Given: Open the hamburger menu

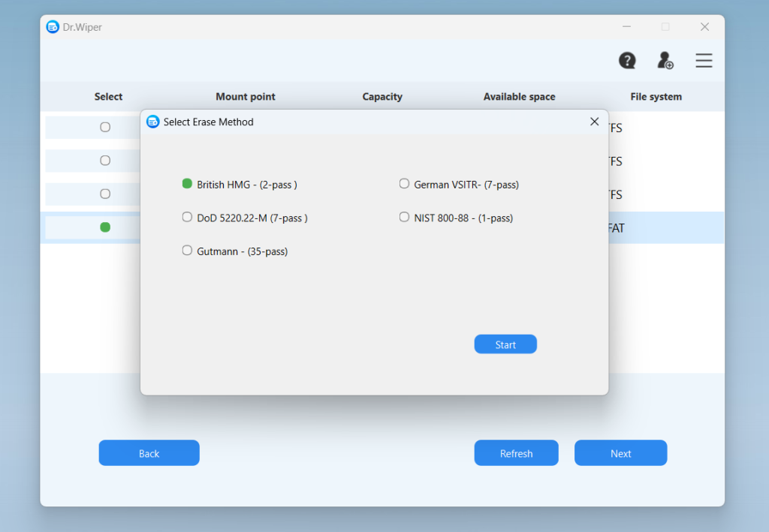Looking at the screenshot, I should (x=704, y=61).
